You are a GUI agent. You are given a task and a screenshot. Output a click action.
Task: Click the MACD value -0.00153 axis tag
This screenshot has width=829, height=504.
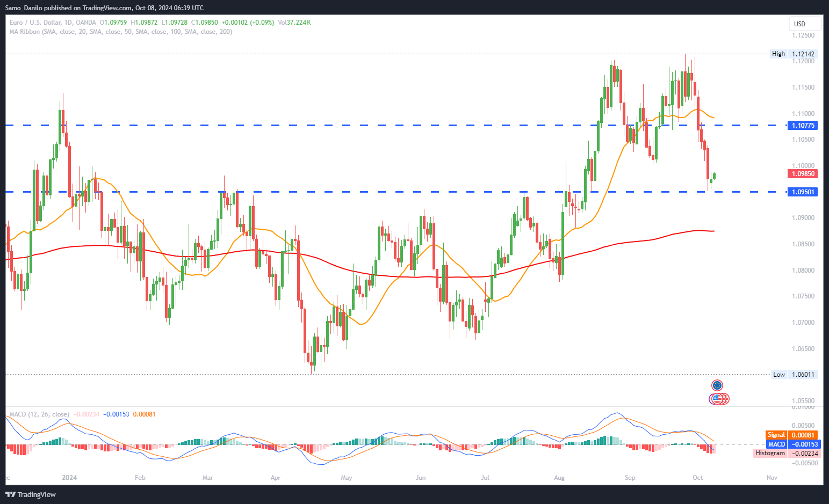point(803,444)
